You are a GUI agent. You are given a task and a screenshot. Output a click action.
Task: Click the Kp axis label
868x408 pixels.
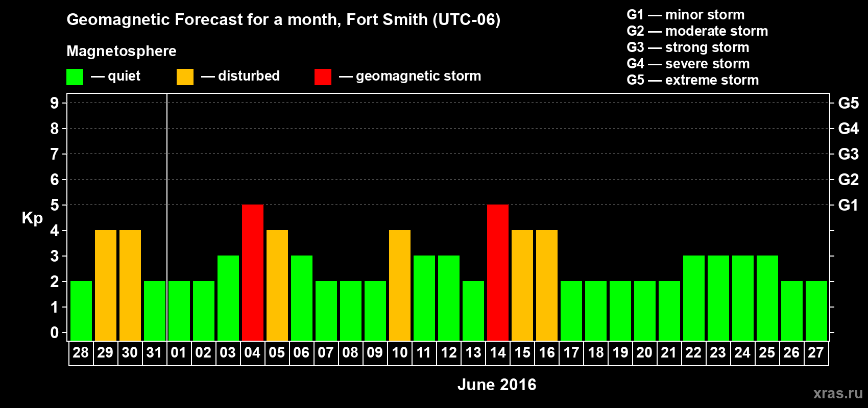(32, 218)
